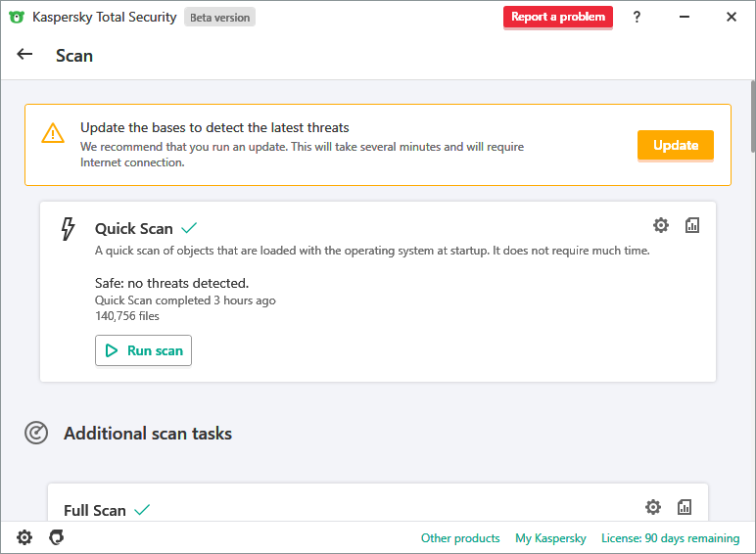The image size is (756, 554).
Task: Click the yellow warning triangle icon
Action: coord(53,134)
